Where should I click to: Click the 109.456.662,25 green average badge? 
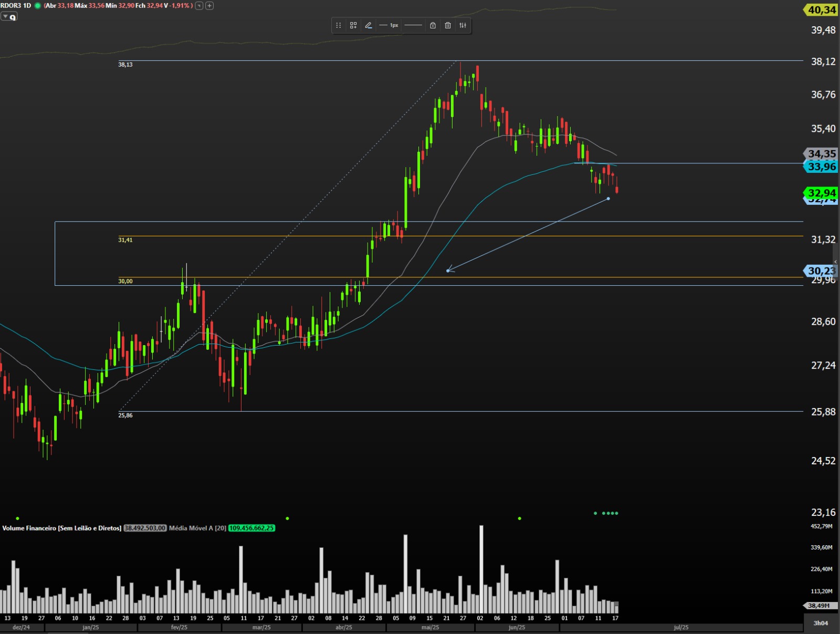pyautogui.click(x=252, y=528)
